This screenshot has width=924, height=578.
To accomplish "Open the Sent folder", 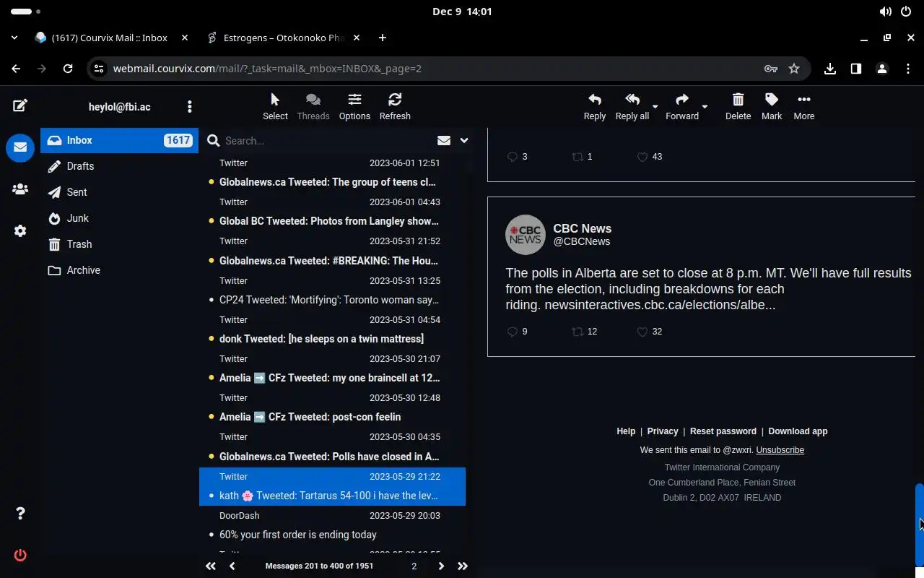I will pos(119,192).
